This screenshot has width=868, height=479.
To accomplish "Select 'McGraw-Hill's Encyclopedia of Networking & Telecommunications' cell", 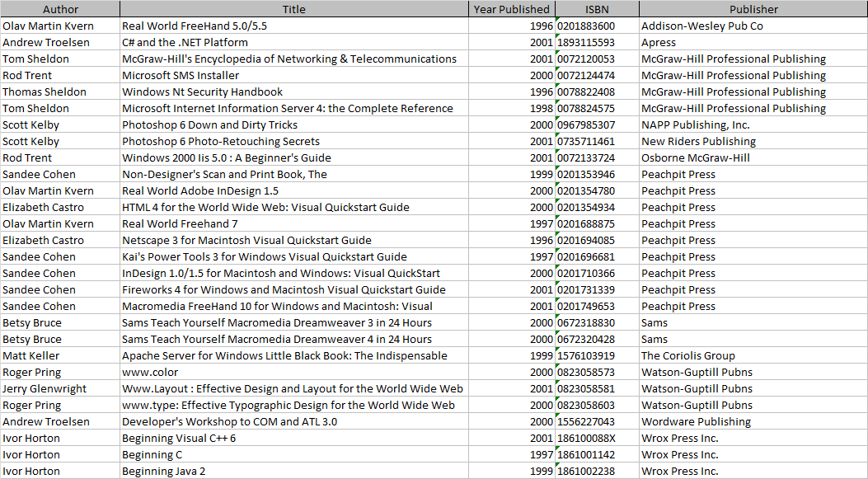I will coord(294,59).
